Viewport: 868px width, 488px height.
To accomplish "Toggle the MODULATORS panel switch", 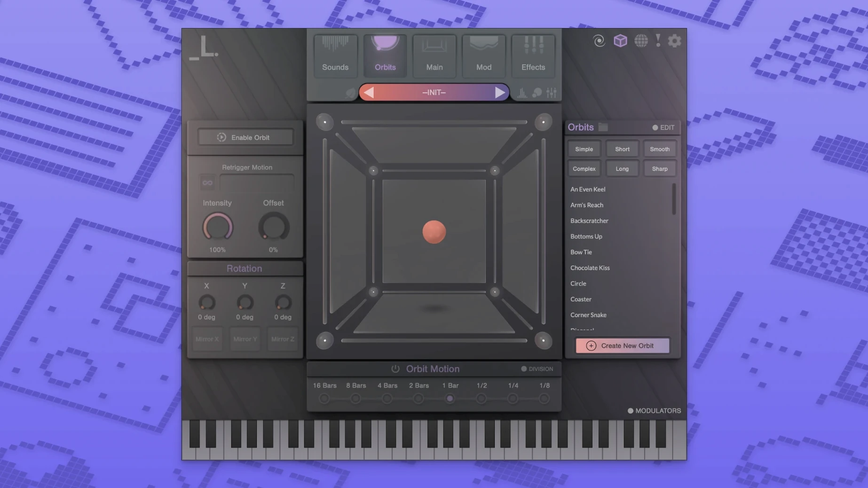I will coord(654,410).
